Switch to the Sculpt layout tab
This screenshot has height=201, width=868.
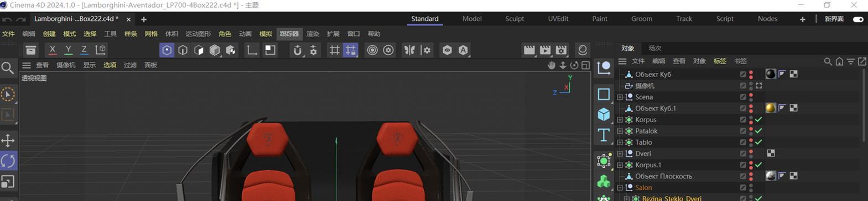tap(514, 19)
